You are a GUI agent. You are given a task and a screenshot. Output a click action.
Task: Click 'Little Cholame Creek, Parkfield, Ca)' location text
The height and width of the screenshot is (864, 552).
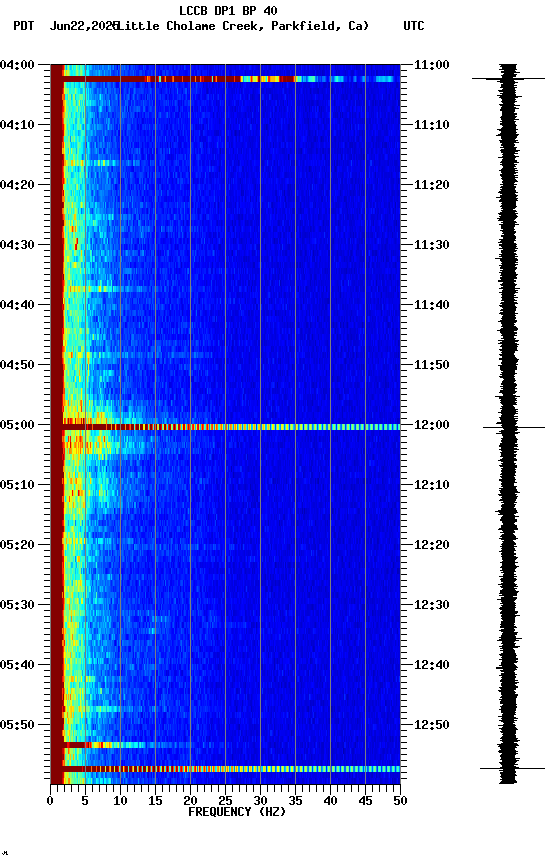(243, 26)
